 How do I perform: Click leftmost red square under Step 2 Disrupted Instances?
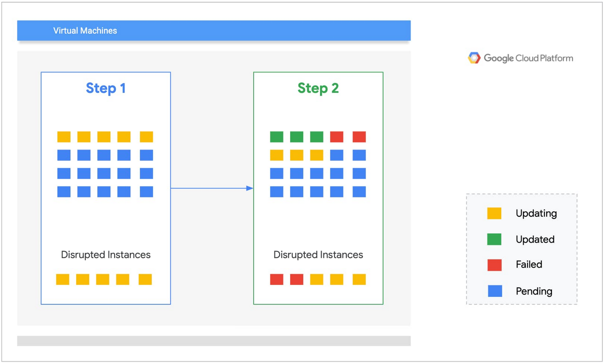277,280
